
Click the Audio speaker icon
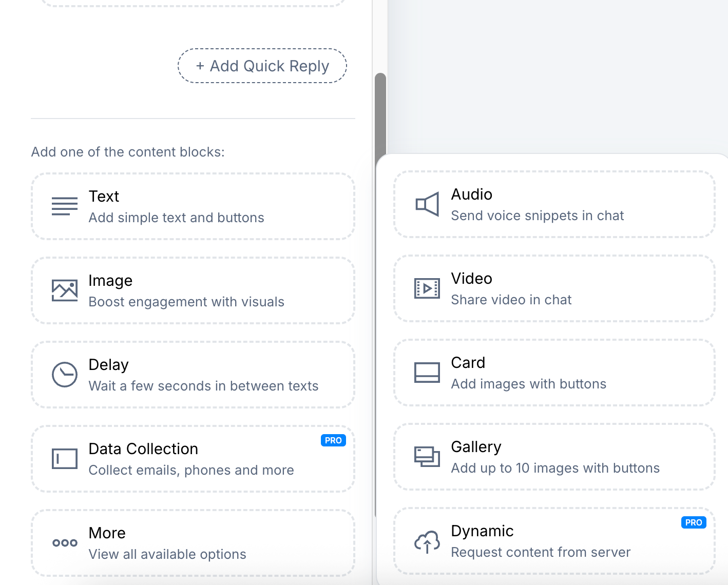427,204
